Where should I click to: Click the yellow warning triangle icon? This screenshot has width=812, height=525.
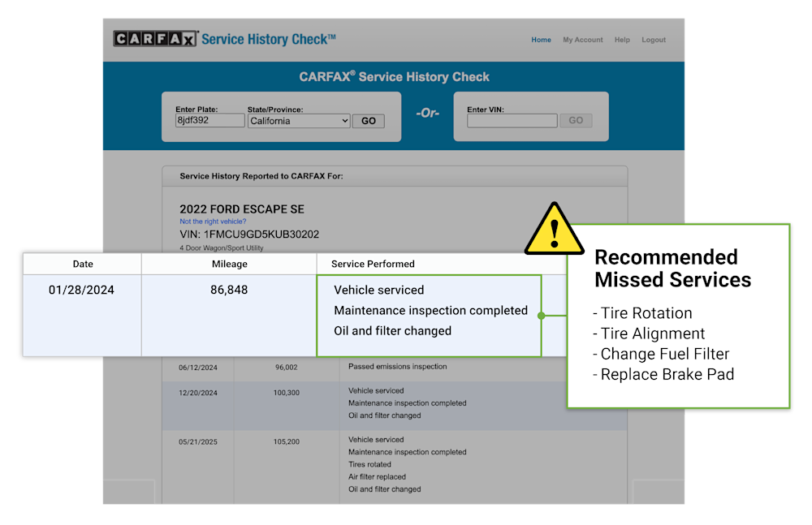click(554, 230)
